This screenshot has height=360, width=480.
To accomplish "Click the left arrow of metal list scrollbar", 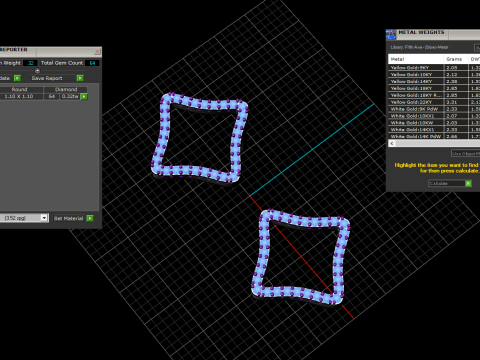I will pyautogui.click(x=392, y=143).
